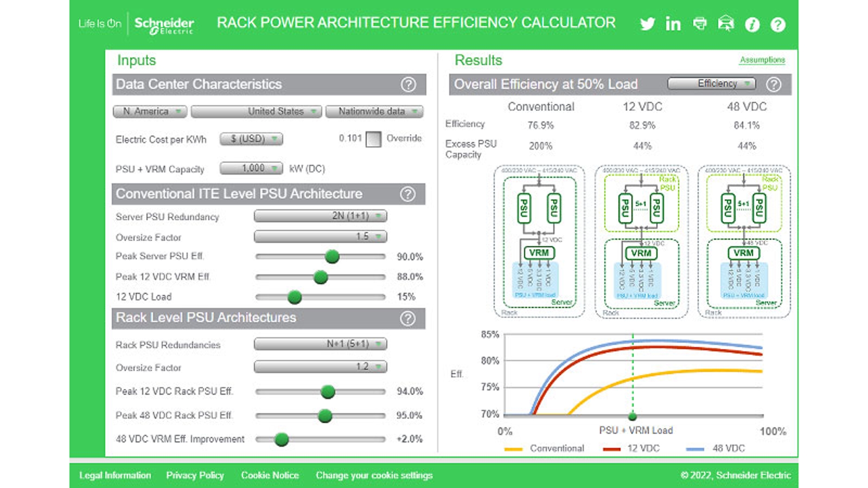Screen dimensions: 868x488
Task: Open help for Rack Level PSU Architectures
Action: point(407,318)
